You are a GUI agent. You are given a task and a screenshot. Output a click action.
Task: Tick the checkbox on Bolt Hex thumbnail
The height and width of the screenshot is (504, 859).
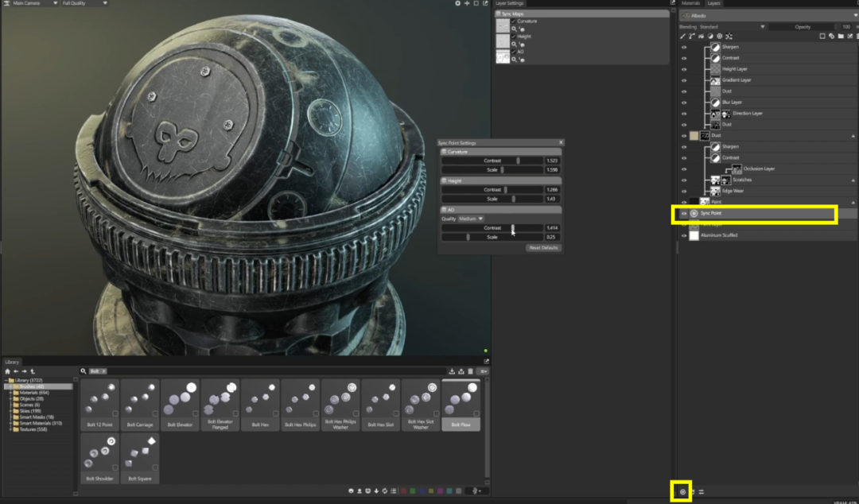275,414
